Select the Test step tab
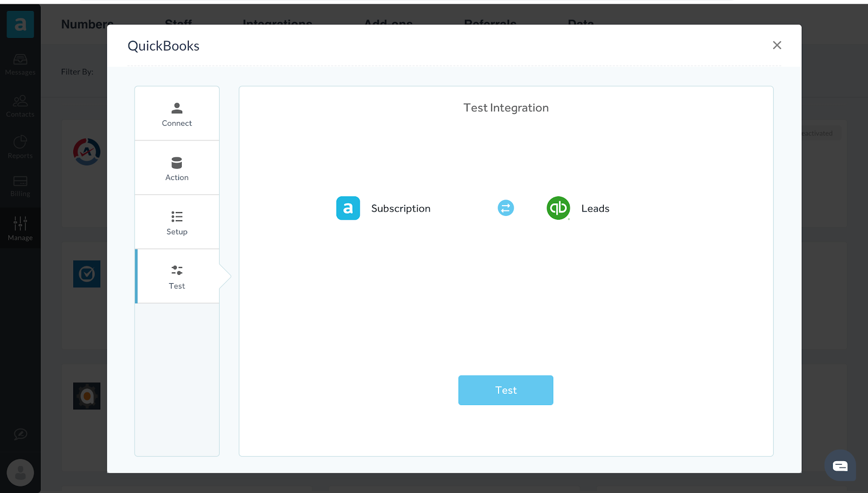 [x=177, y=276]
